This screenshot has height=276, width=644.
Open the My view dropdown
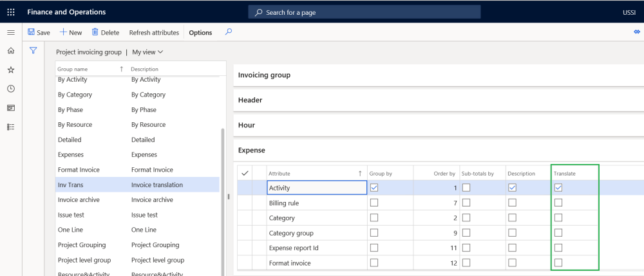[147, 52]
